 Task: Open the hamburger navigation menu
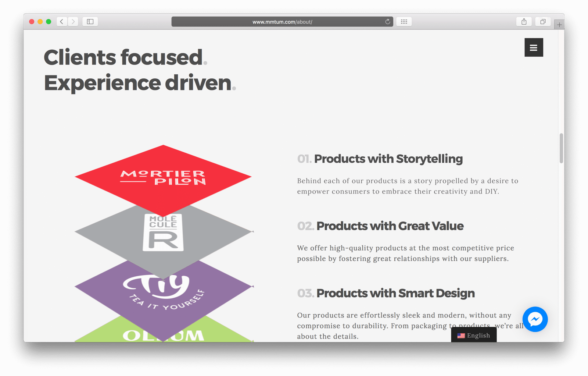[534, 47]
